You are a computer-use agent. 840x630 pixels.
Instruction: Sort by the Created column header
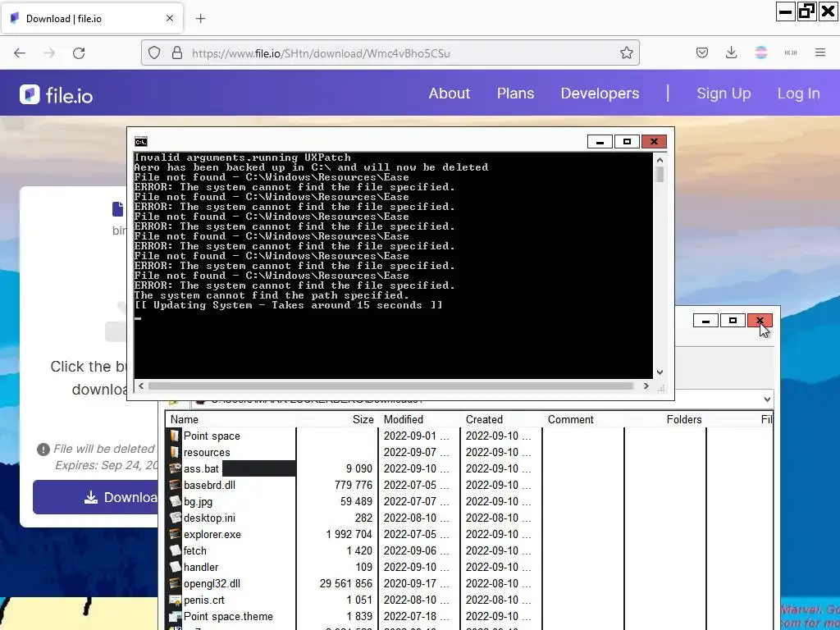click(501, 419)
